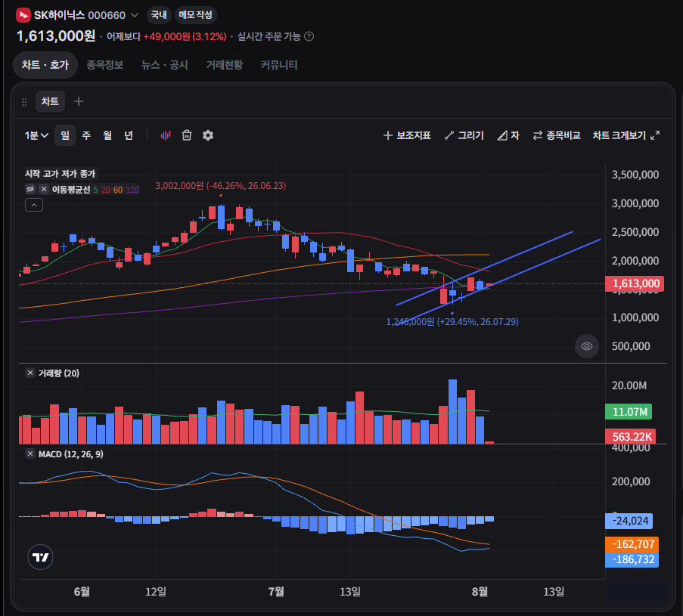
Task: Click the 그리기 drawing tool button
Action: coord(464,135)
